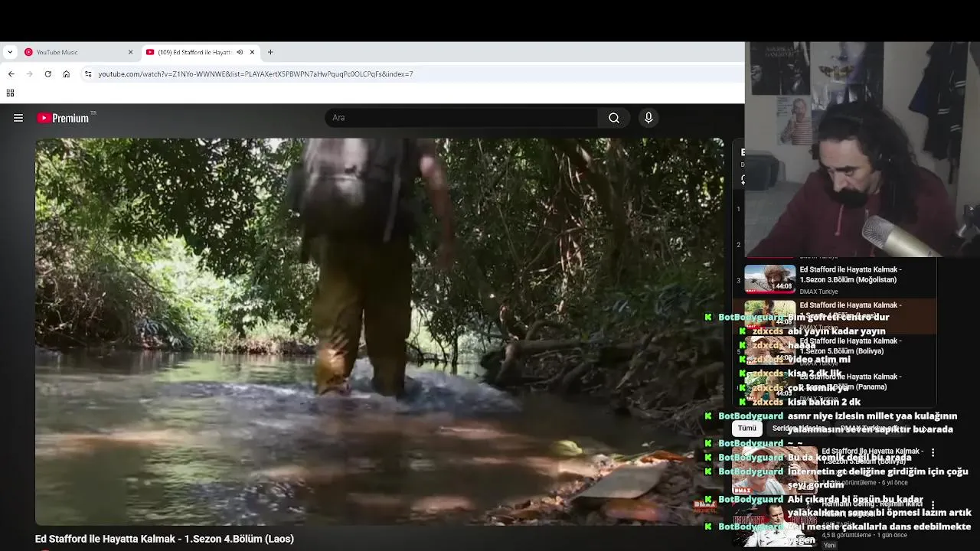The width and height of the screenshot is (980, 551).
Task: Select the Ed Stafford ile Hayatta tab
Action: [x=194, y=52]
